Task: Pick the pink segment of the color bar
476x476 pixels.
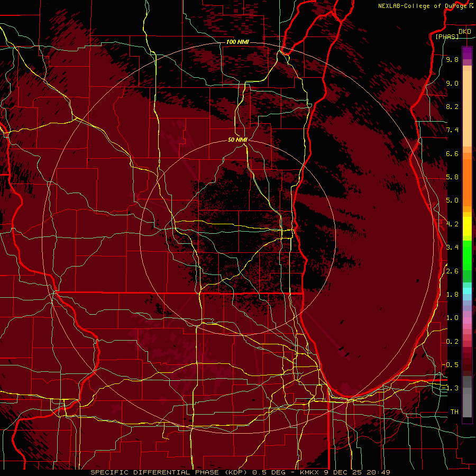Action: pos(467,321)
